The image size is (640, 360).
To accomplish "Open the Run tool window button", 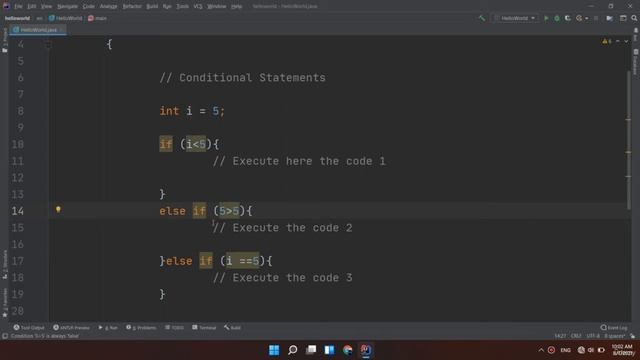I will point(108,328).
